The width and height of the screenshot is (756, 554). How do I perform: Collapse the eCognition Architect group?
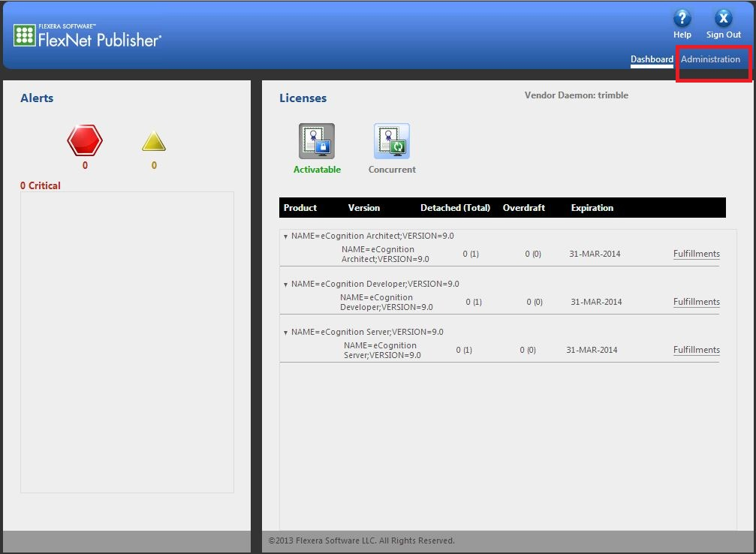[285, 236]
